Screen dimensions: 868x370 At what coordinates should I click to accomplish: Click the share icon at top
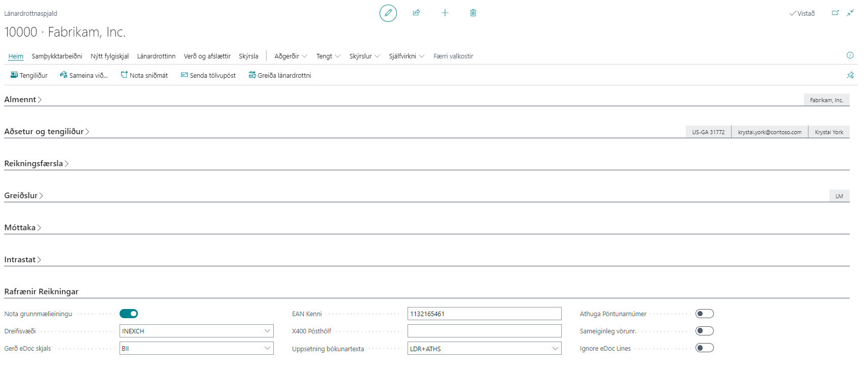coord(416,13)
